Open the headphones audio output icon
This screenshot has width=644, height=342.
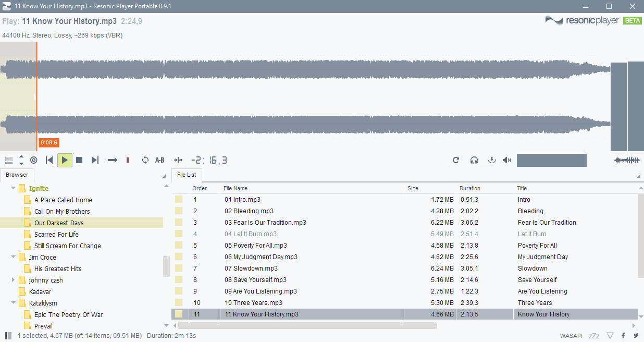474,160
